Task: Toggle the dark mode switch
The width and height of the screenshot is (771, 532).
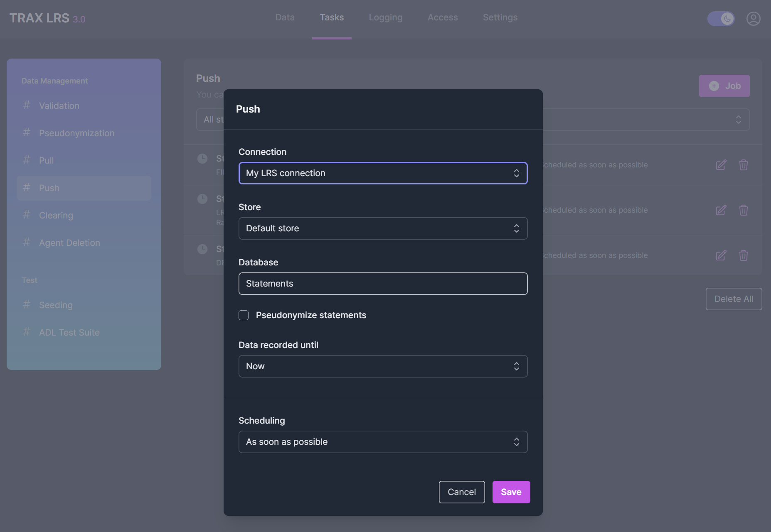Action: (721, 19)
